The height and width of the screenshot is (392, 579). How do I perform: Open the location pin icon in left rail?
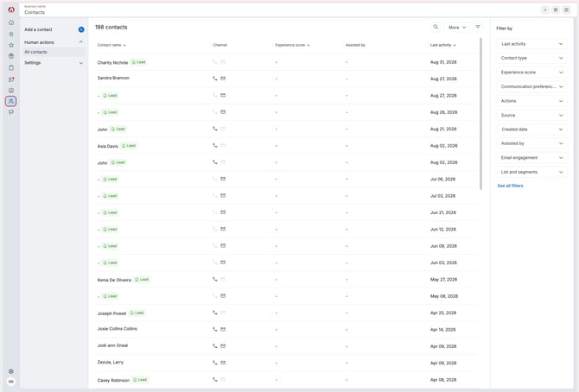point(11,34)
